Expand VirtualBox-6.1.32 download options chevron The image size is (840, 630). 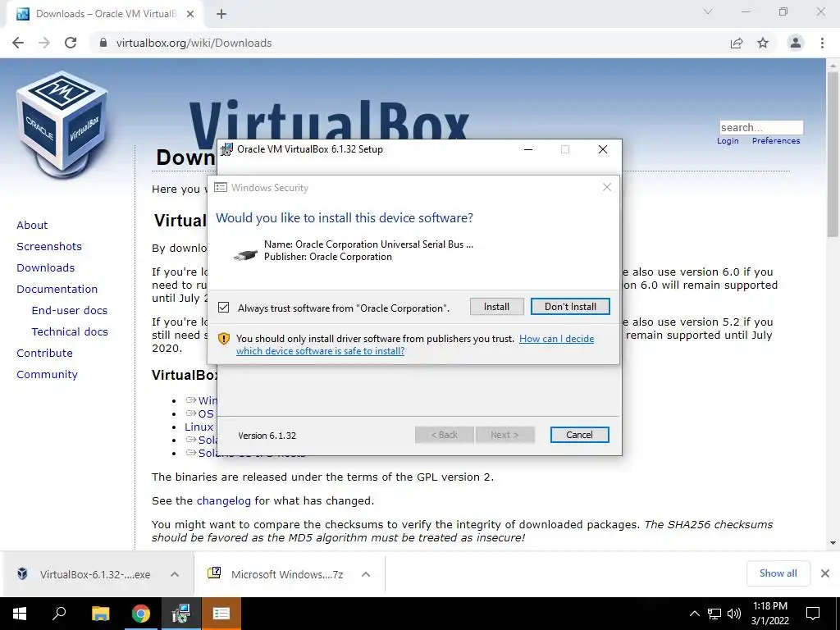pyautogui.click(x=175, y=574)
